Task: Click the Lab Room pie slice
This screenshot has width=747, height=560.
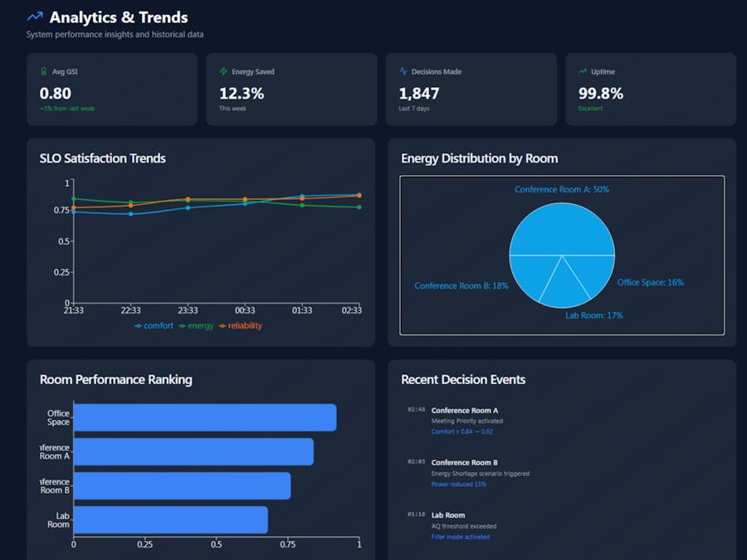Action: (564, 285)
